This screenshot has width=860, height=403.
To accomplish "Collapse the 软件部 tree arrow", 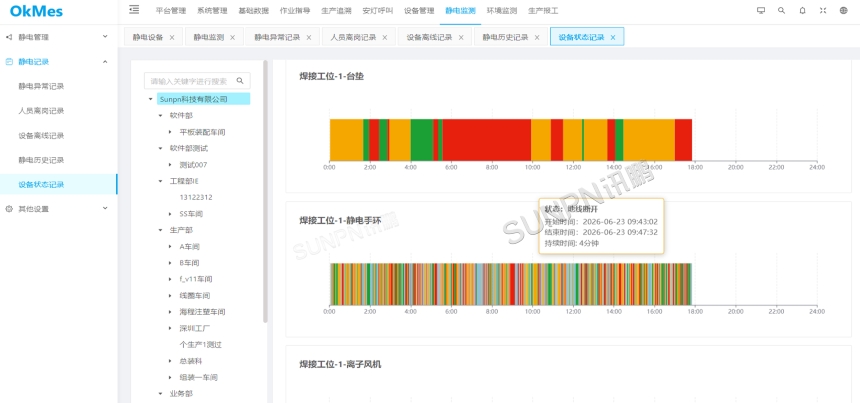I will (160, 116).
